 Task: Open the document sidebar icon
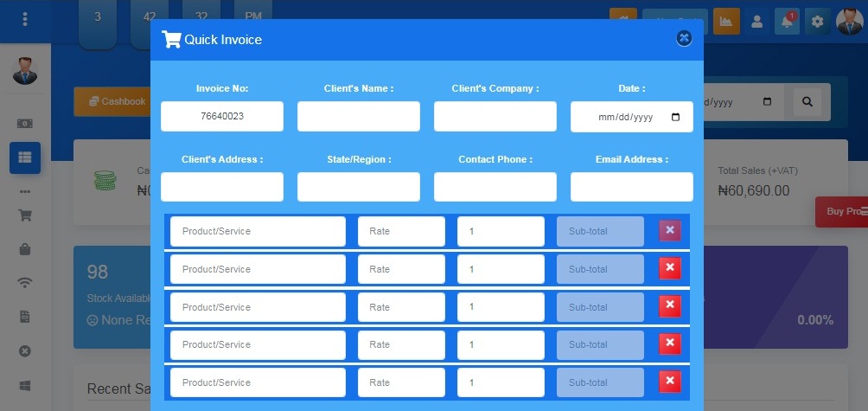tap(25, 317)
